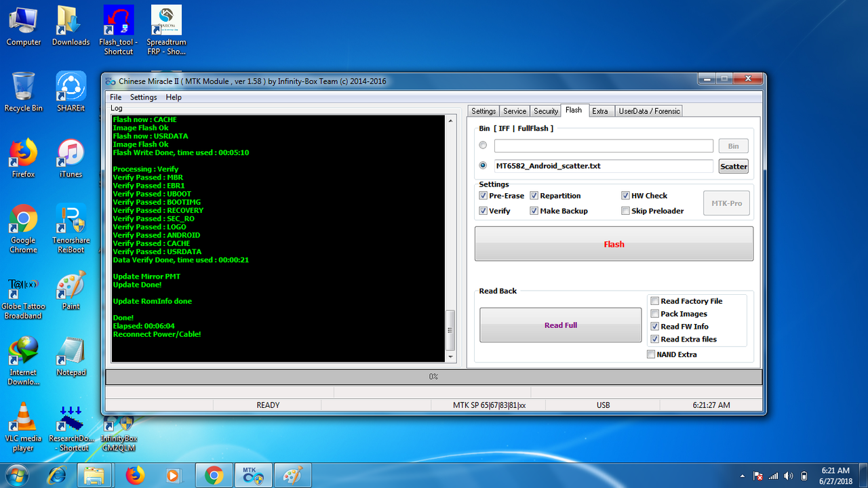Click the 'Reconnect Power/Cable!' log line
The width and height of the screenshot is (868, 488).
point(157,334)
